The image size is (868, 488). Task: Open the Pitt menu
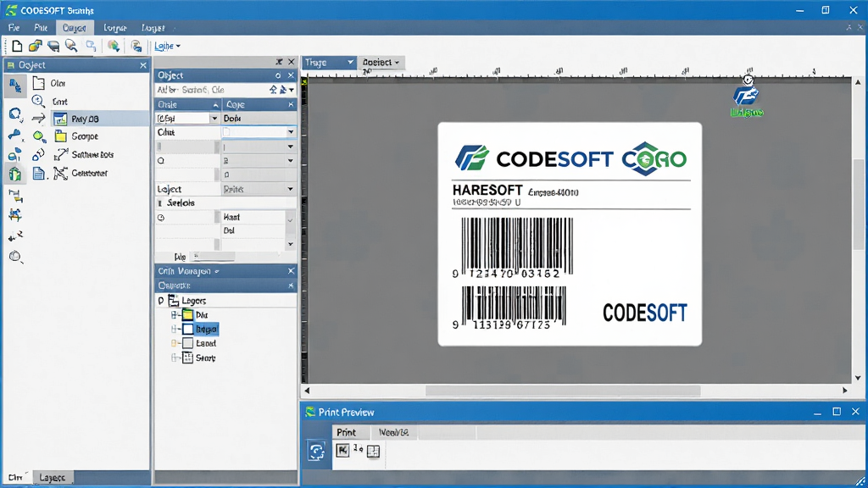[41, 28]
